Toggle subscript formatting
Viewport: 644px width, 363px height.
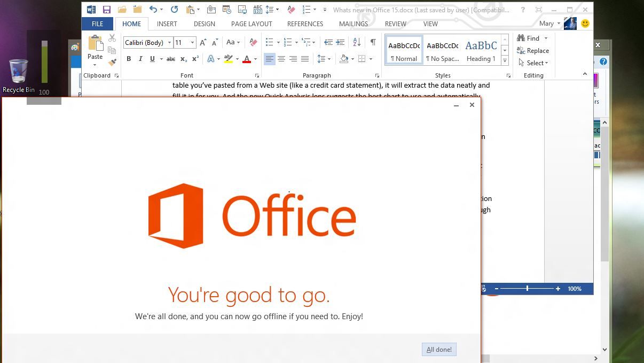(x=184, y=59)
